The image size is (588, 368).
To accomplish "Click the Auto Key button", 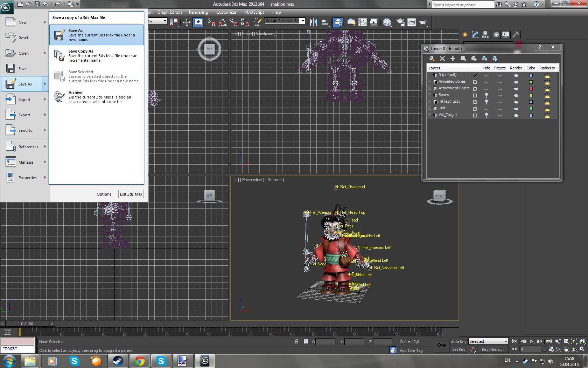I will point(458,342).
